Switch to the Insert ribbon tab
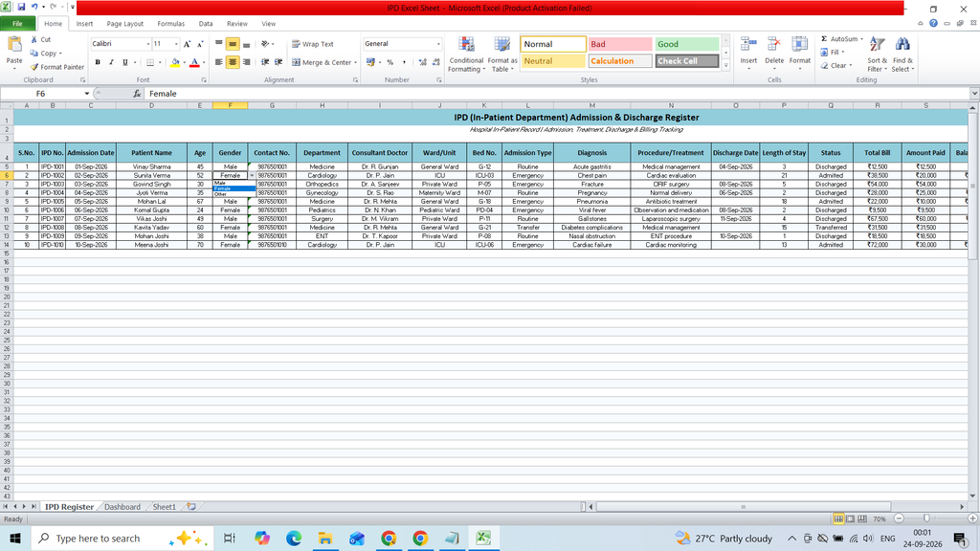This screenshot has width=980, height=551. [84, 24]
